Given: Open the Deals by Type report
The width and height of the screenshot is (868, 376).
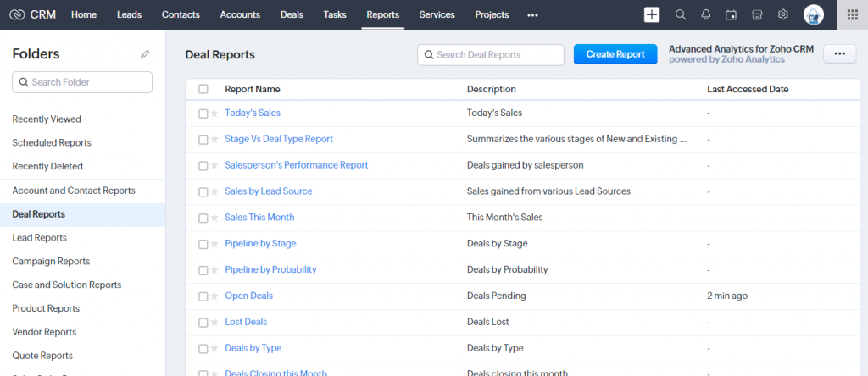Looking at the screenshot, I should [x=253, y=348].
